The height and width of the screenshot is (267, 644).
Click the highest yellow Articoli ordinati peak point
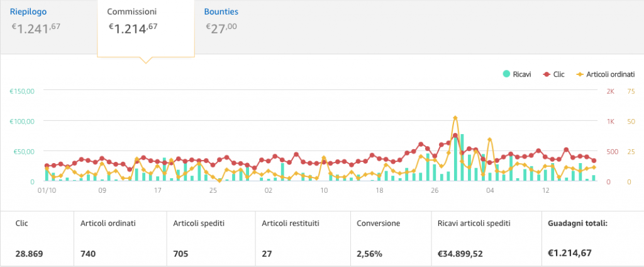click(x=455, y=118)
